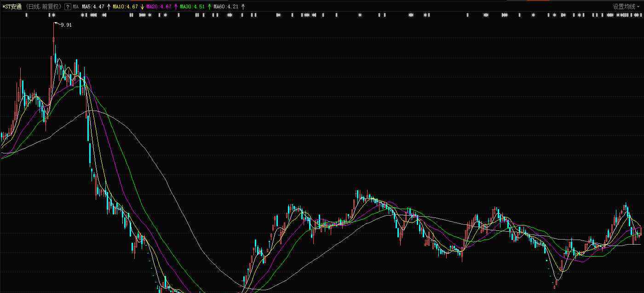Click the 9.91 peak price annotation
Image resolution: width=644 pixels, height=293 pixels.
[x=66, y=25]
